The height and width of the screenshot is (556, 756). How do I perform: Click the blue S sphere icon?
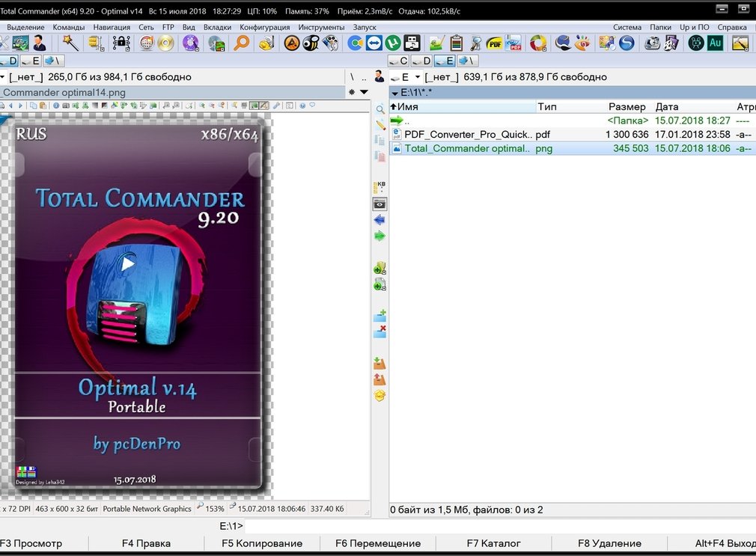pyautogui.click(x=627, y=43)
